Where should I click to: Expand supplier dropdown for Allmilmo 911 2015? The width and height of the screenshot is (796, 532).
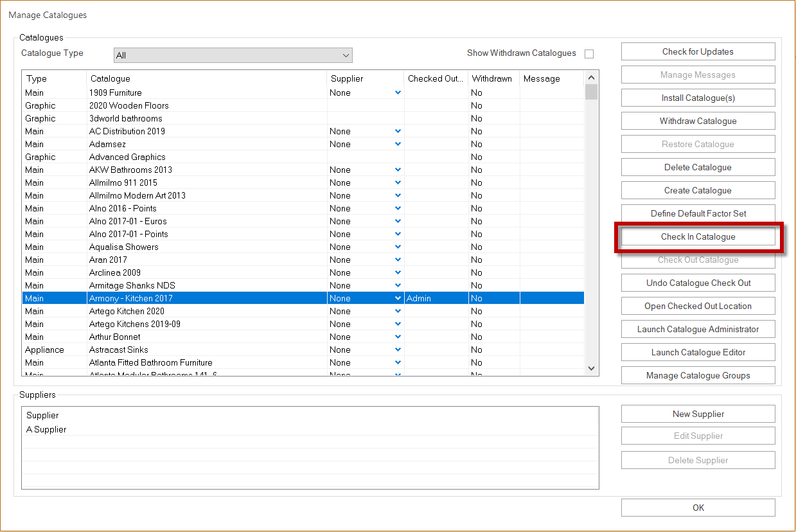tap(398, 182)
